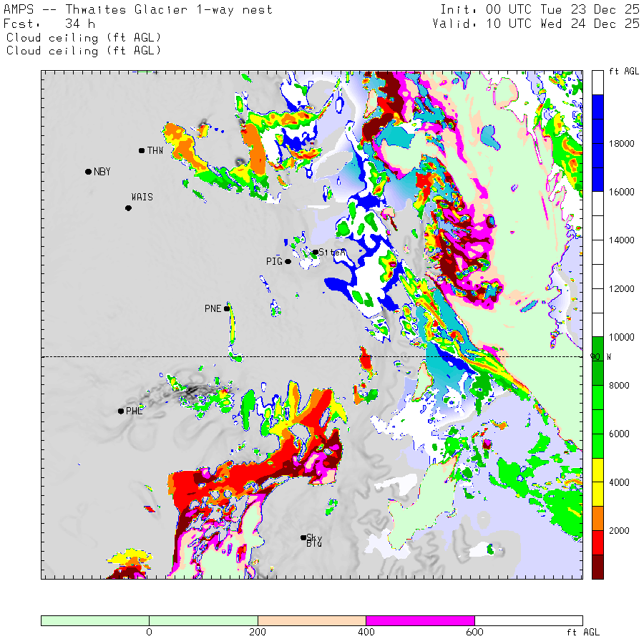Screen dimensions: 644x644
Task: Select the NBY station marker
Action: (x=88, y=172)
